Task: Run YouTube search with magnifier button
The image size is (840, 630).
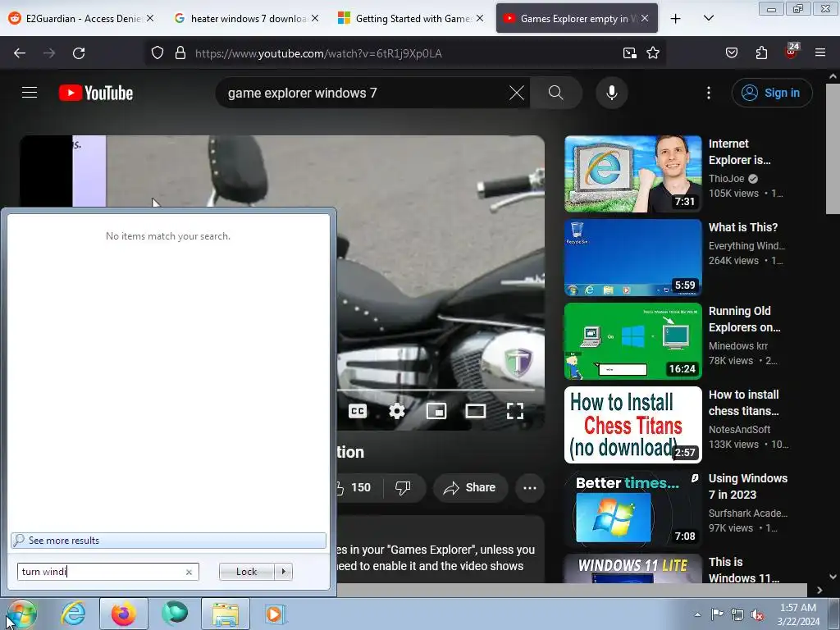Action: click(x=555, y=93)
